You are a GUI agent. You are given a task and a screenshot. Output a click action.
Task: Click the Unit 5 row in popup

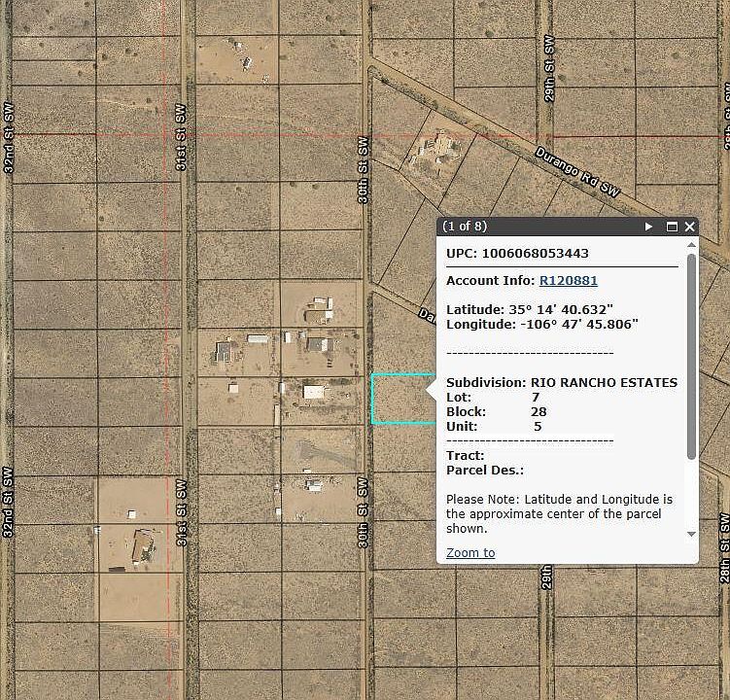(x=494, y=427)
